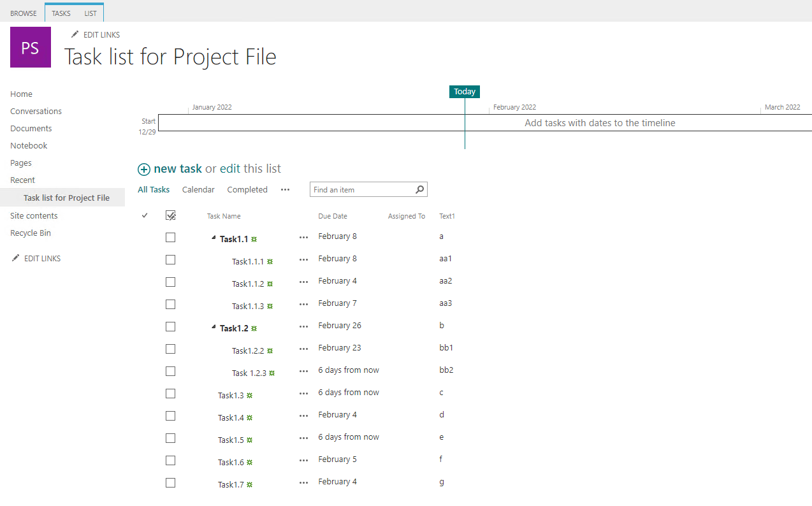Open the Task1.2.2 task name
This screenshot has width=812, height=506.
pos(248,351)
